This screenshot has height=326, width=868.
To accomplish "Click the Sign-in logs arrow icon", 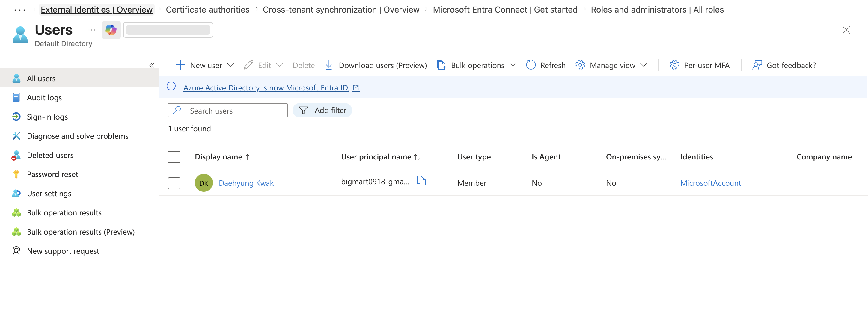I will click(x=16, y=117).
